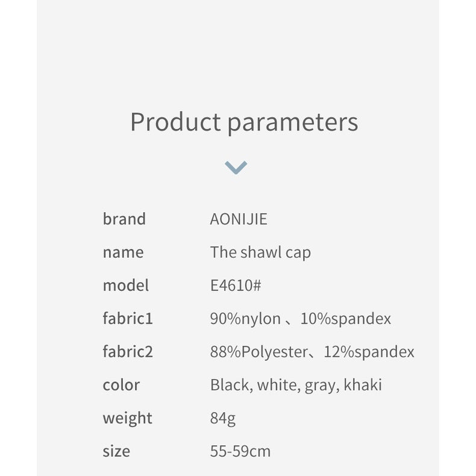476x476 pixels.
Task: Click the 90%nylon fabric text
Action: tap(245, 318)
